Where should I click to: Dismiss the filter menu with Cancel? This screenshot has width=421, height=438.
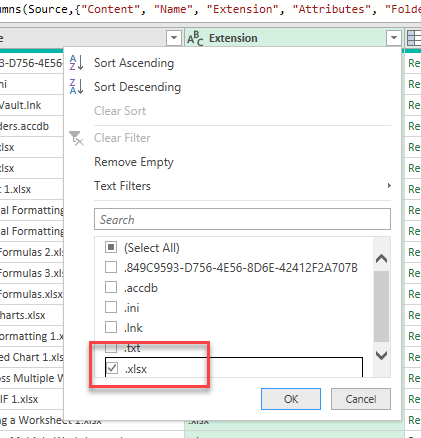click(361, 399)
